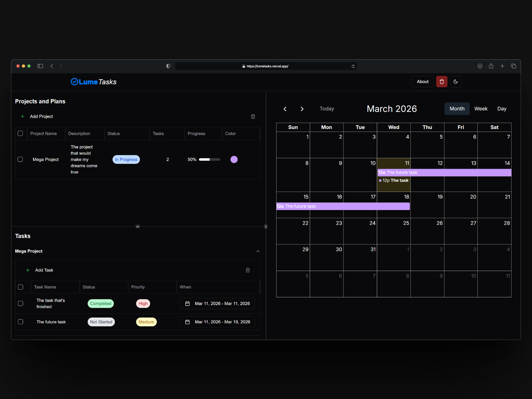Click the green plus beside Add Project

[x=22, y=116]
